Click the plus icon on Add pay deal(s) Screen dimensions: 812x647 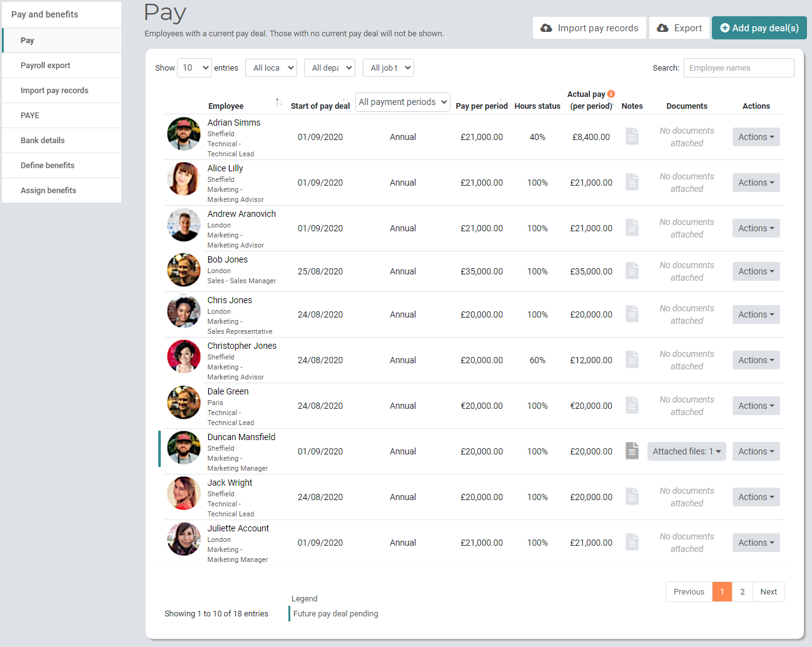(x=725, y=28)
